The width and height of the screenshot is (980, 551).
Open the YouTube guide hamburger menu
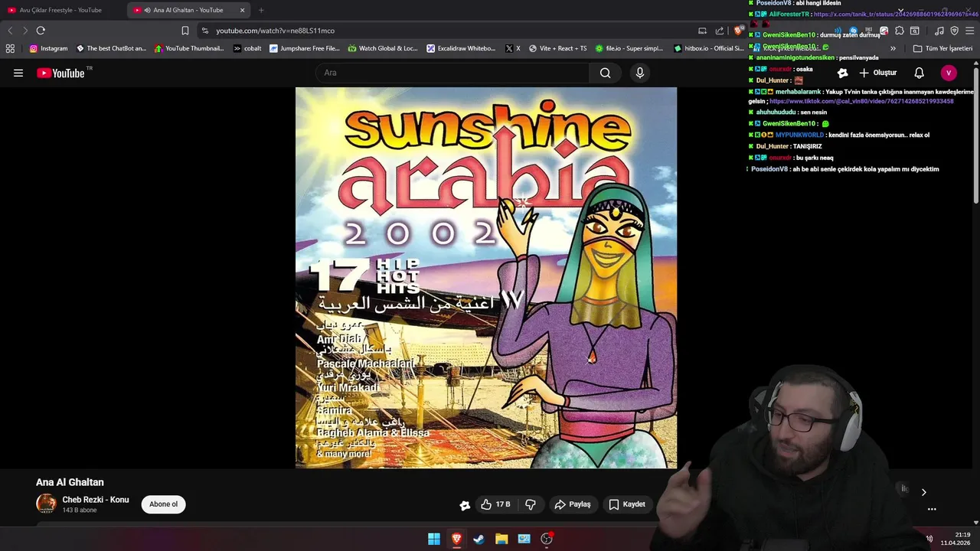pyautogui.click(x=18, y=73)
